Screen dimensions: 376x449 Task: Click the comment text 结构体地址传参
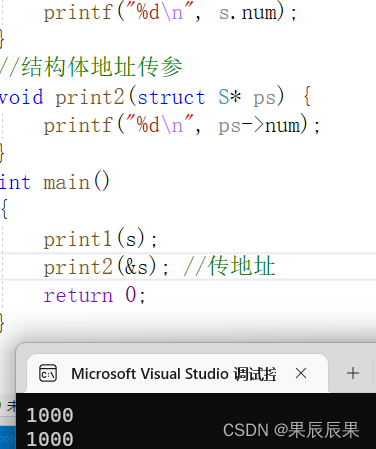(102, 67)
